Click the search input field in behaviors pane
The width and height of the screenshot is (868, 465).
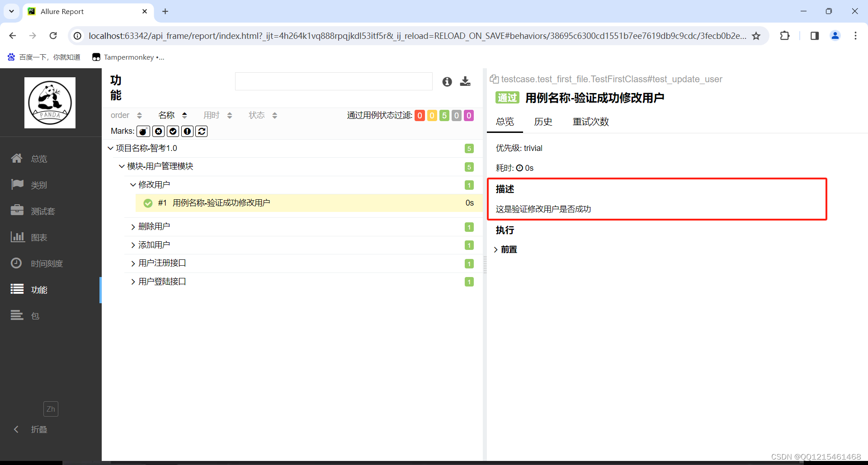[x=334, y=81]
